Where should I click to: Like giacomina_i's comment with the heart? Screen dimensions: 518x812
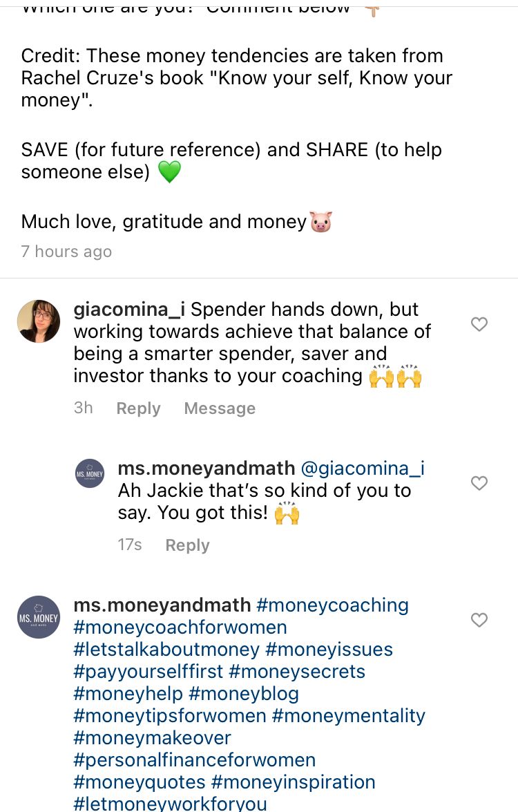coord(479,324)
